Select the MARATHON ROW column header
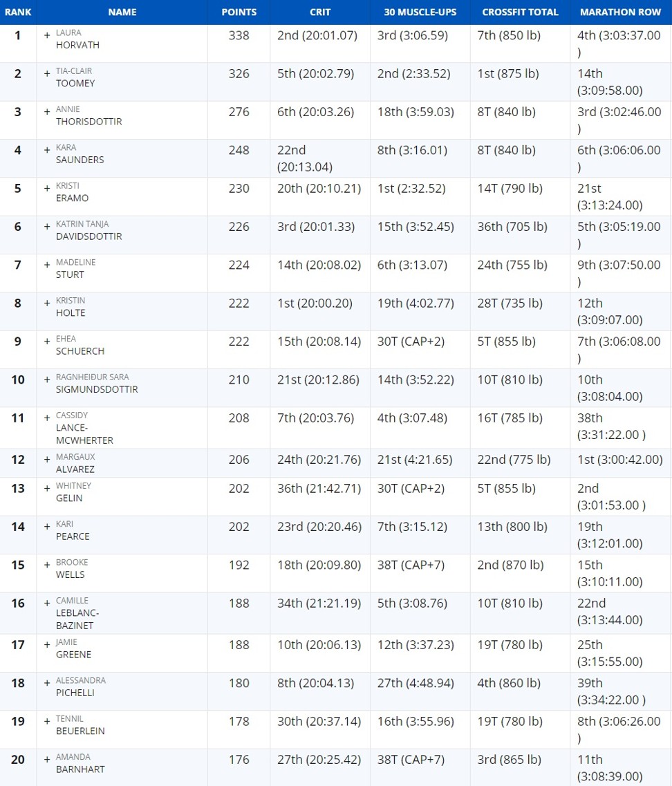Image resolution: width=672 pixels, height=786 pixels. tap(620, 12)
